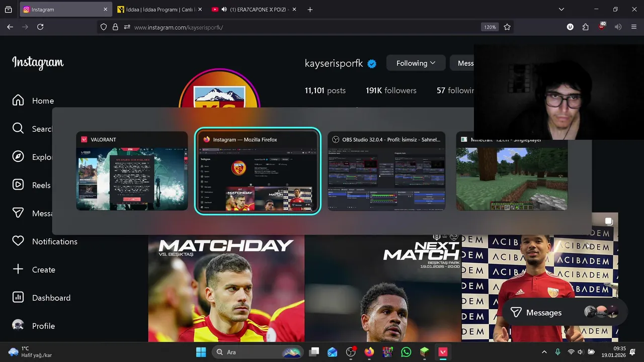Expand the list all tabs chevron

coord(561,10)
